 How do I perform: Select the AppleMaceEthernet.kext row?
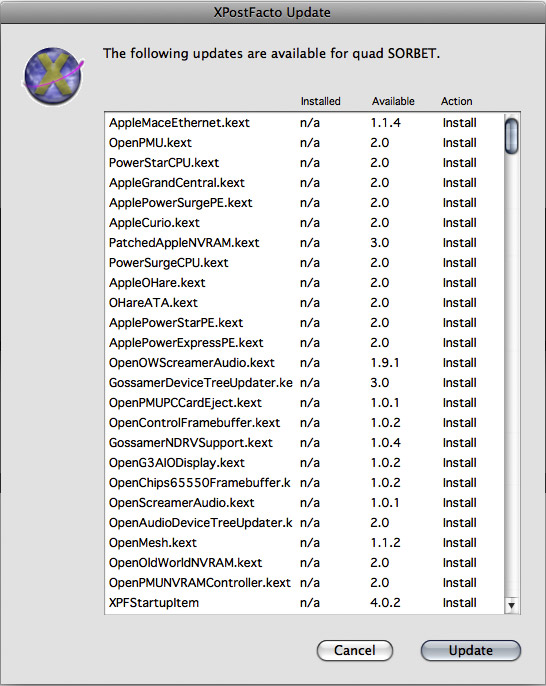[x=304, y=123]
